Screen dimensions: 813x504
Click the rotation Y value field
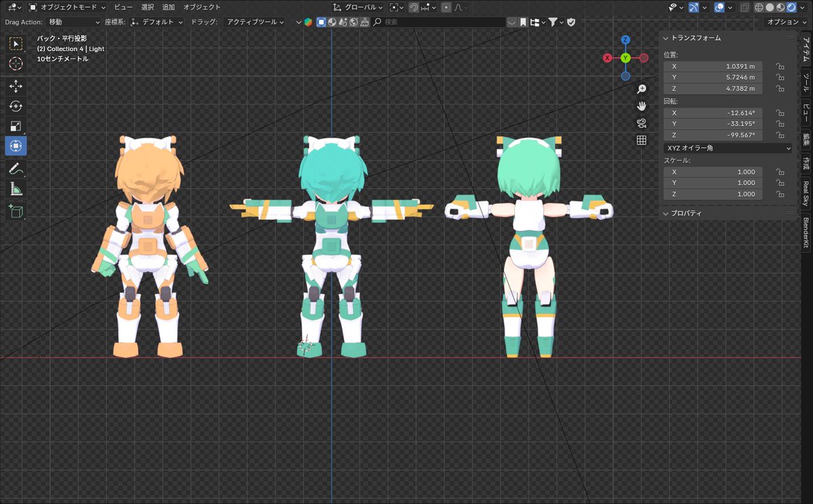click(x=713, y=123)
